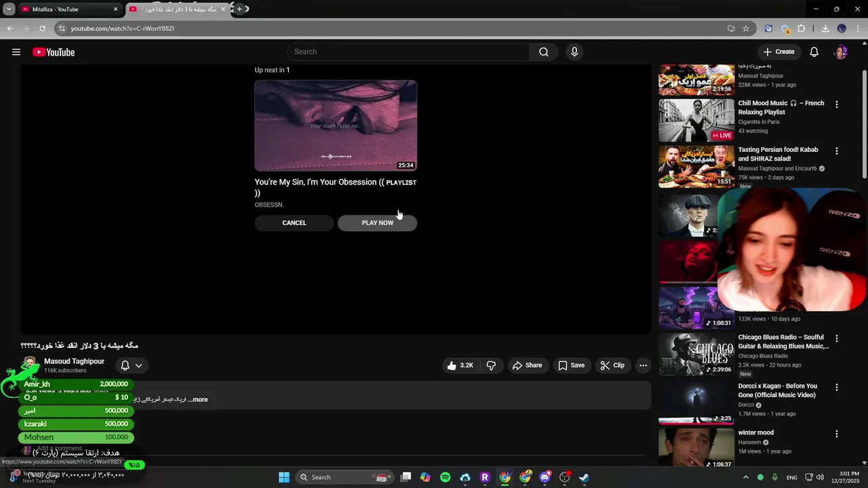The width and height of the screenshot is (868, 488).
Task: Click the Windows taskbar Search box
Action: click(x=345, y=477)
